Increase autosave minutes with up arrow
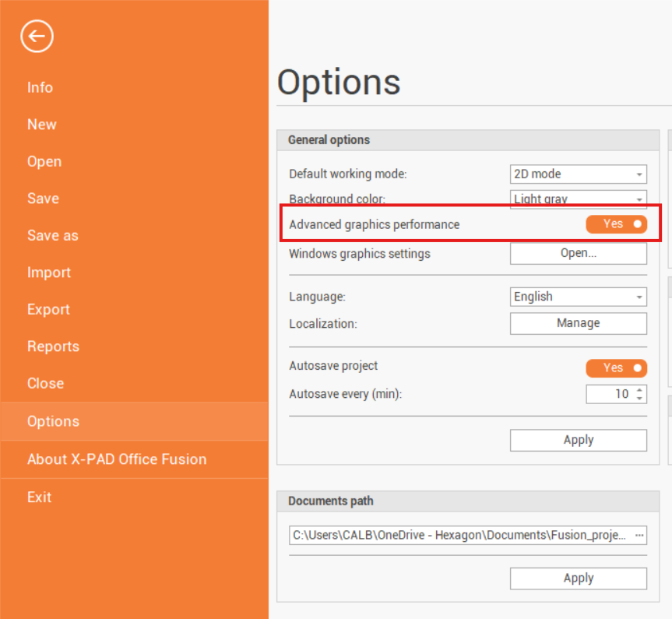Viewport: 672px width, 619px height. pyautogui.click(x=639, y=390)
